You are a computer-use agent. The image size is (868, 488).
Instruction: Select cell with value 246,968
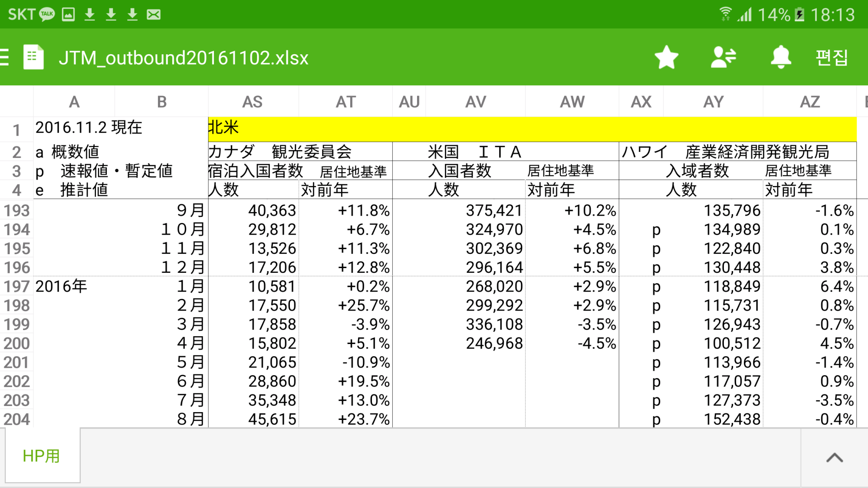476,343
